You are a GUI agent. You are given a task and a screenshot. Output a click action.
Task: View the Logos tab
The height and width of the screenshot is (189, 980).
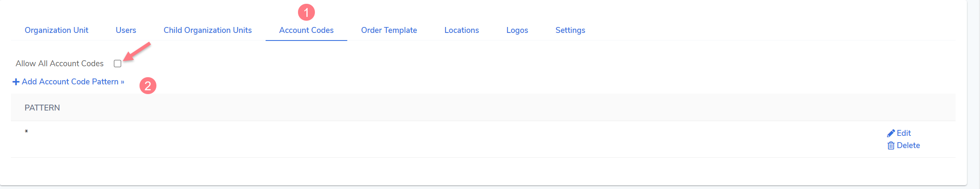pyautogui.click(x=517, y=30)
